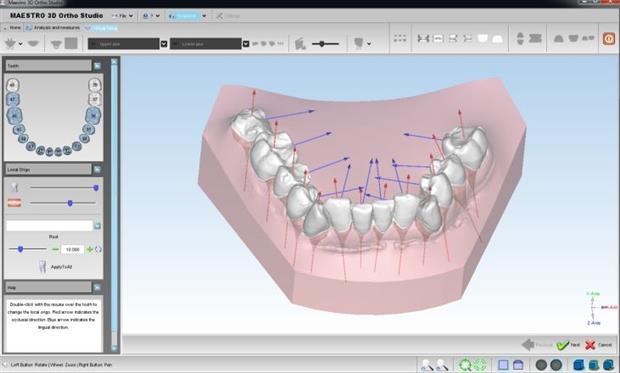Collapse the Local Origin panel header button
This screenshot has height=373, width=620.
[x=97, y=170]
